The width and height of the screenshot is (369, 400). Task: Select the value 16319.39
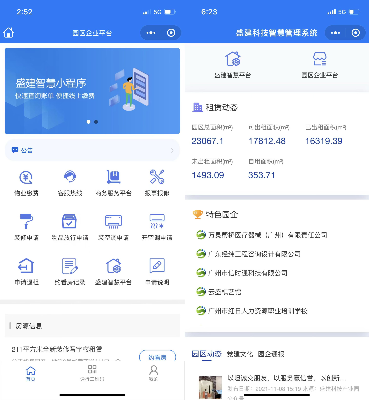pos(324,141)
